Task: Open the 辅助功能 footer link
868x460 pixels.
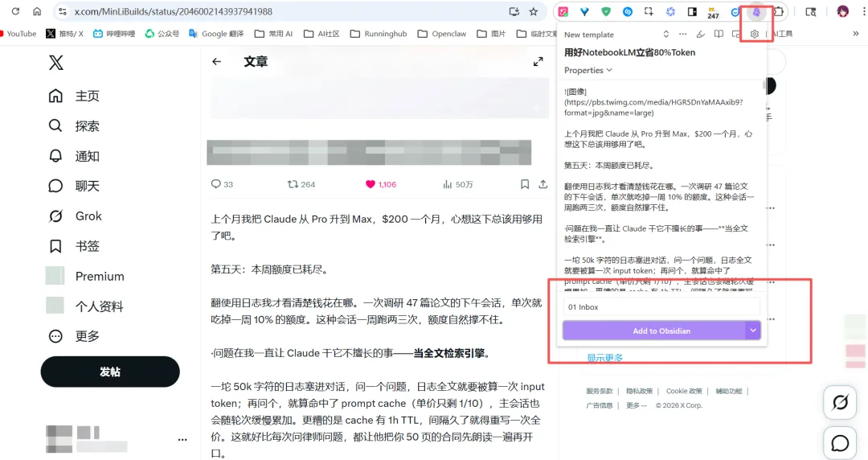Action: 728,392
